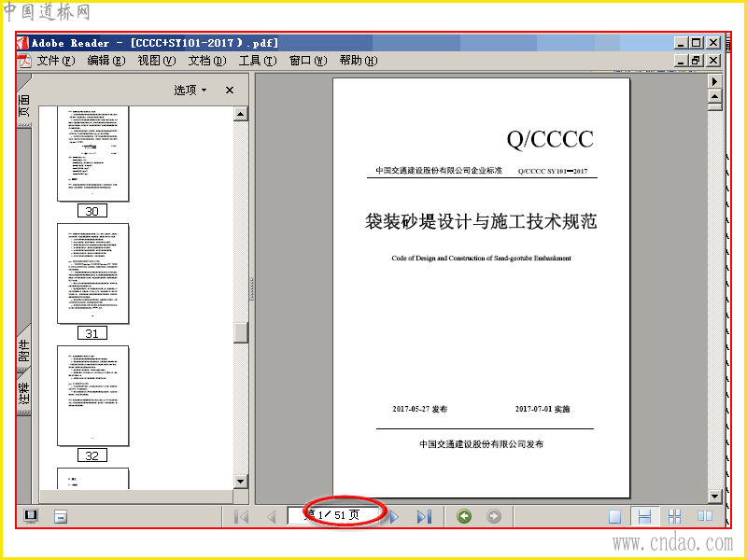
Task: Switch to the 附件 side tab
Action: (x=24, y=350)
